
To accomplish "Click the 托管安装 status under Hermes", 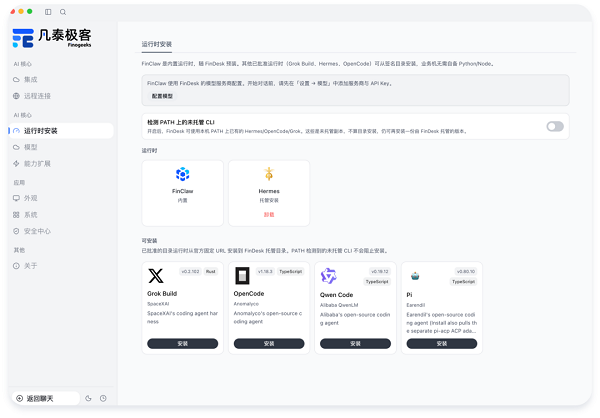I will click(x=269, y=201).
